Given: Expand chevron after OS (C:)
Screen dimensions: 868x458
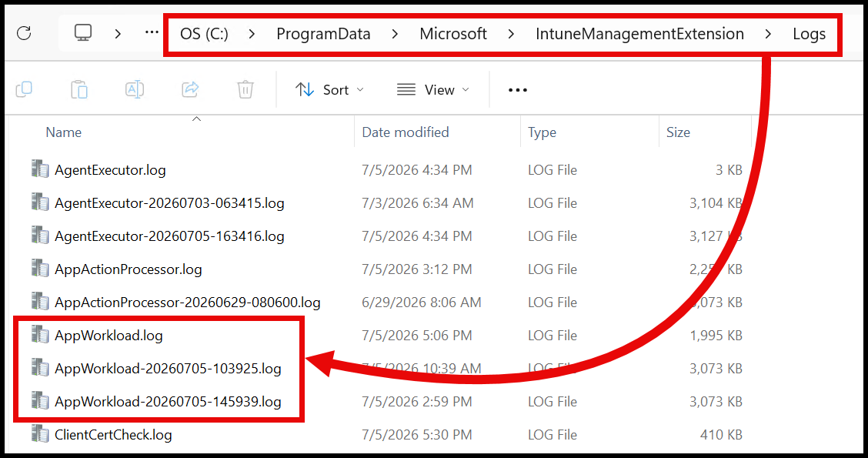Looking at the screenshot, I should click(252, 34).
